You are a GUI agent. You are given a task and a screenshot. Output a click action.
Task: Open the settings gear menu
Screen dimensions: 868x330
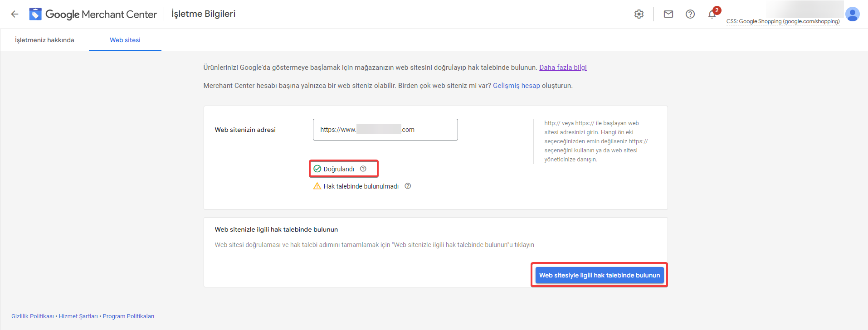tap(639, 14)
